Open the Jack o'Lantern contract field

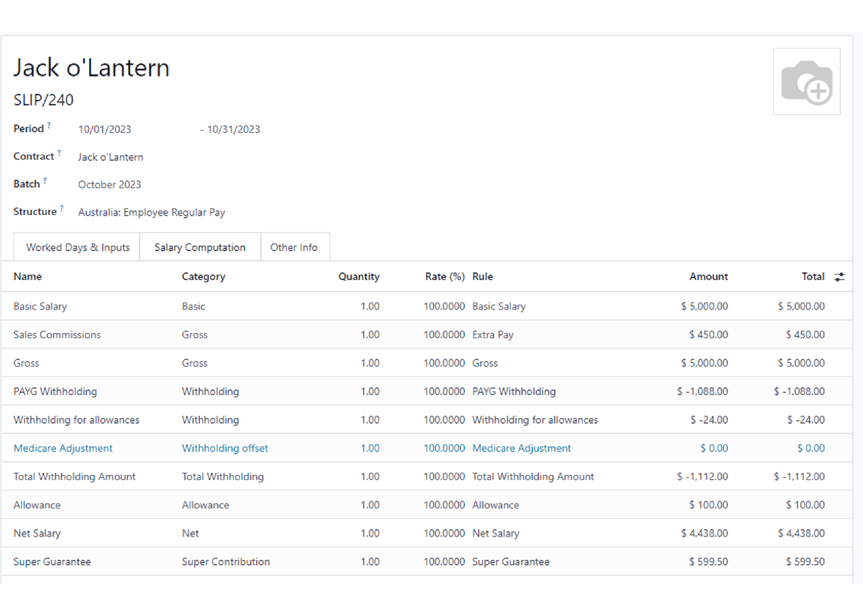[x=111, y=157]
